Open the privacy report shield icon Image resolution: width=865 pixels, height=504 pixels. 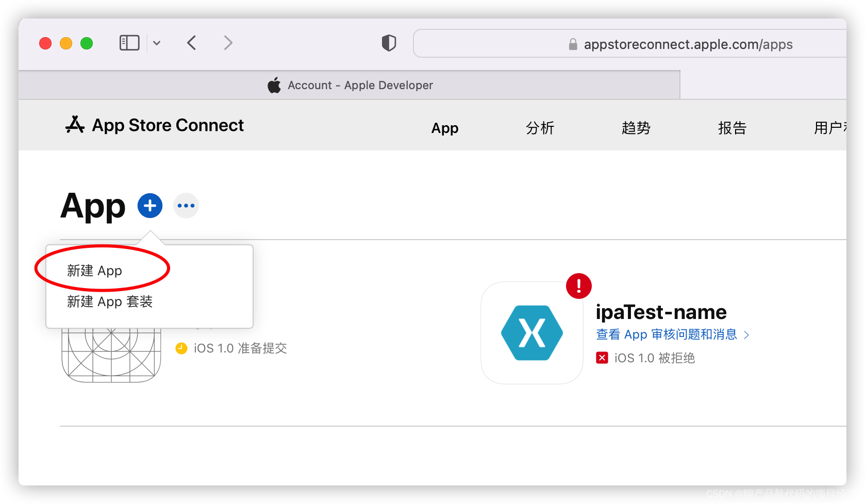tap(389, 43)
